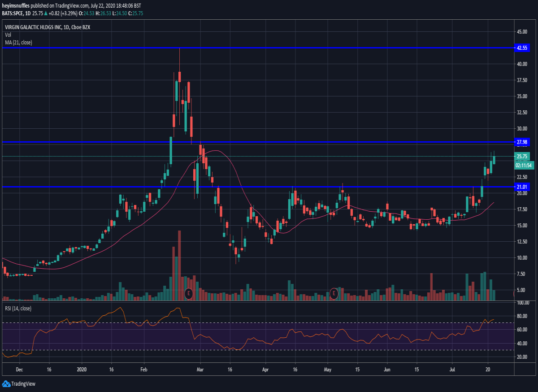Select the RSI (14, close) label

pos(18,308)
